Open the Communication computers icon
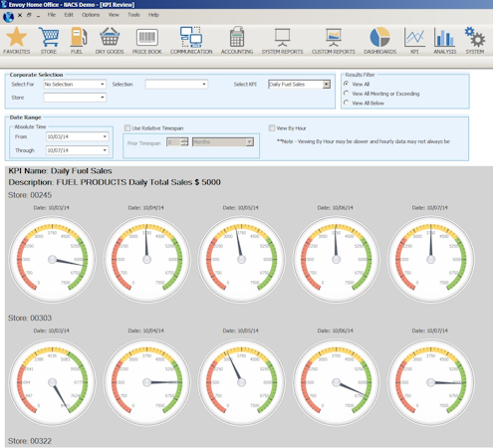493x448 pixels. (x=191, y=37)
